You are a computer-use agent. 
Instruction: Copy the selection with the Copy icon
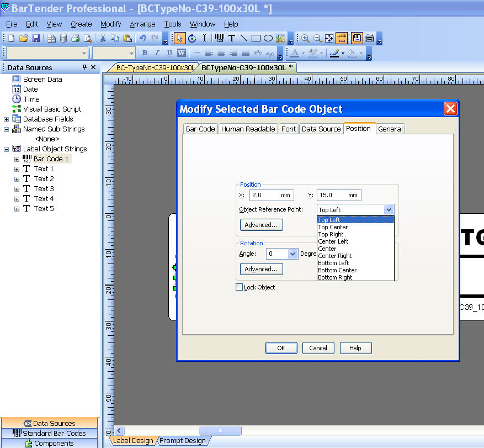(x=115, y=38)
